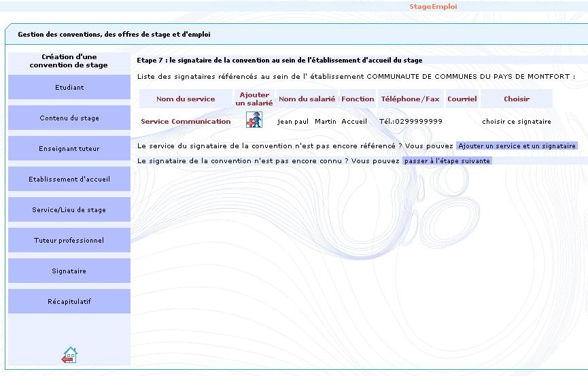Image resolution: width=588 pixels, height=376 pixels.
Task: Click 'Ajouter un service et un signataire'
Action: point(517,146)
